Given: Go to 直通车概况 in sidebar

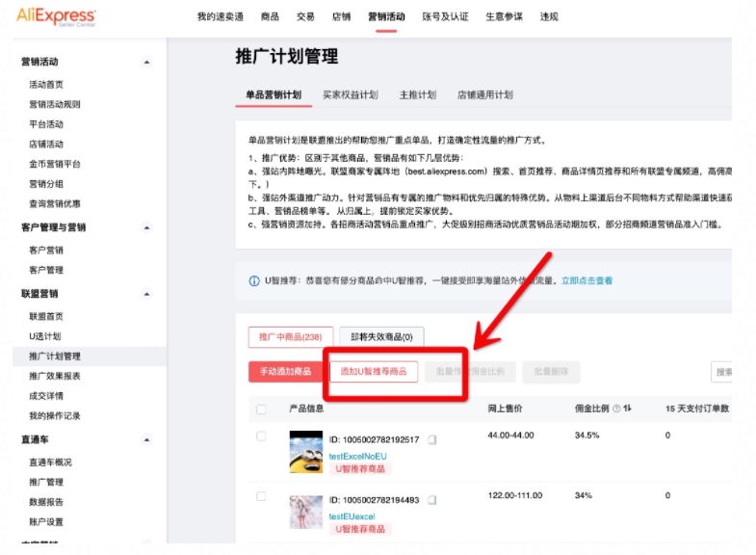Looking at the screenshot, I should click(x=51, y=462).
